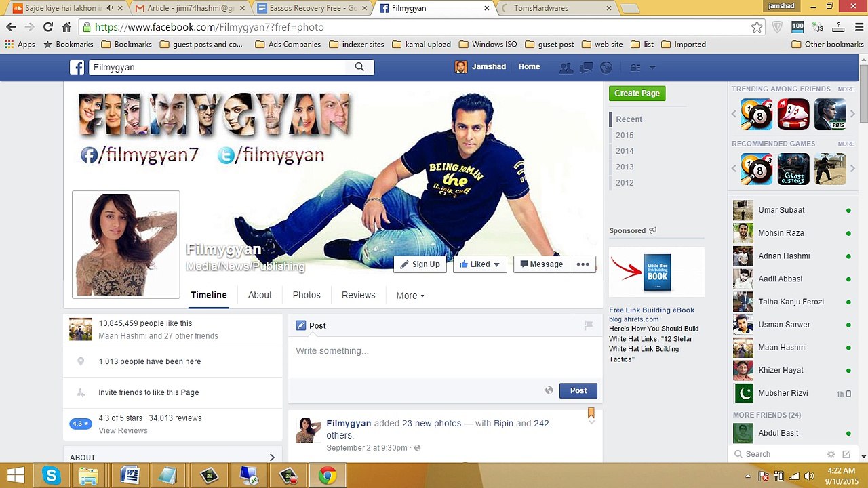This screenshot has width=868, height=488.
Task: Open the three-dots more actions menu
Action: (x=583, y=264)
